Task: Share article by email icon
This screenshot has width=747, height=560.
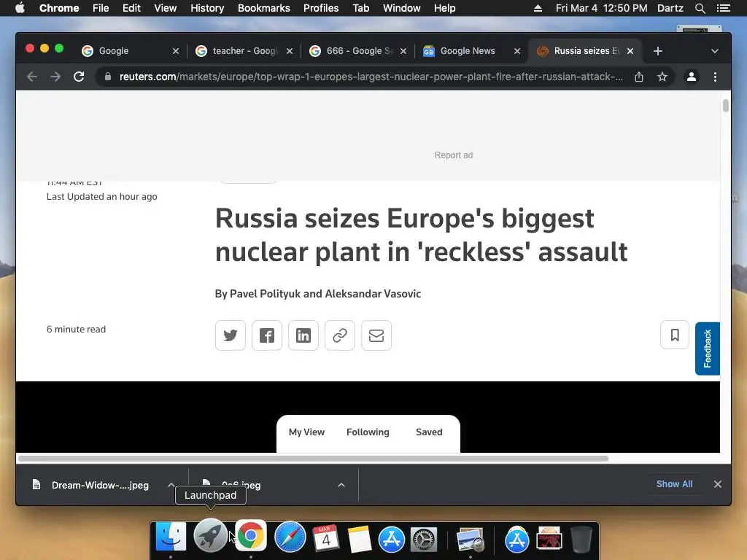Action: pyautogui.click(x=376, y=335)
